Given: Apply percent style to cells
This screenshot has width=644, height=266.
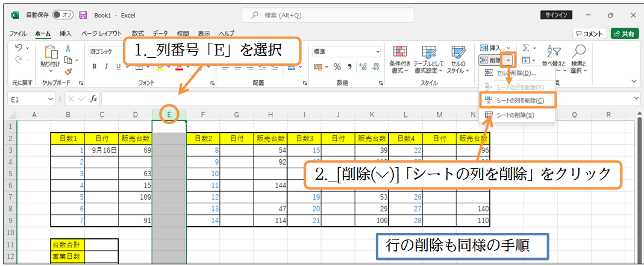Looking at the screenshot, I should click(337, 66).
